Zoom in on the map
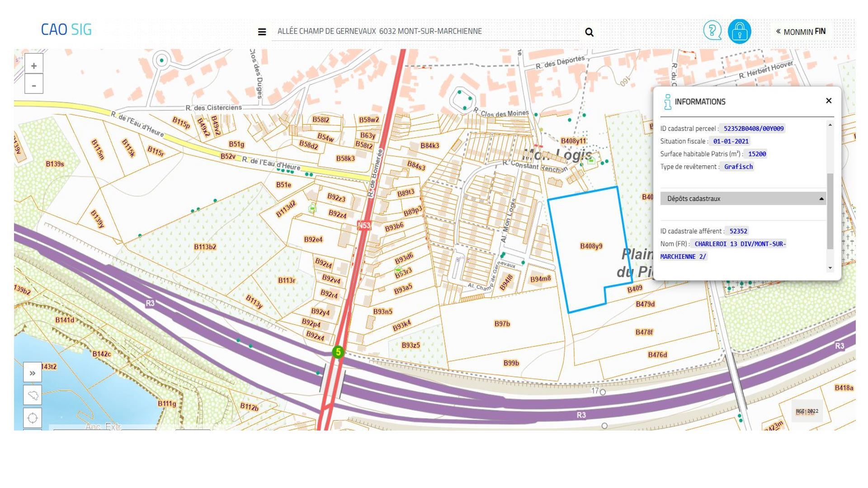Screen dimensions: 868x488 [34, 66]
